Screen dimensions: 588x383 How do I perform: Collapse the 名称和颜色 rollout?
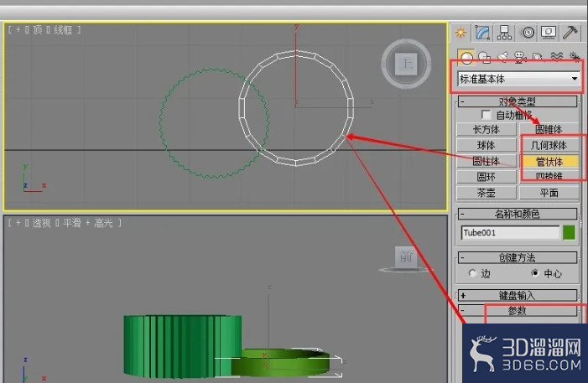(x=518, y=214)
